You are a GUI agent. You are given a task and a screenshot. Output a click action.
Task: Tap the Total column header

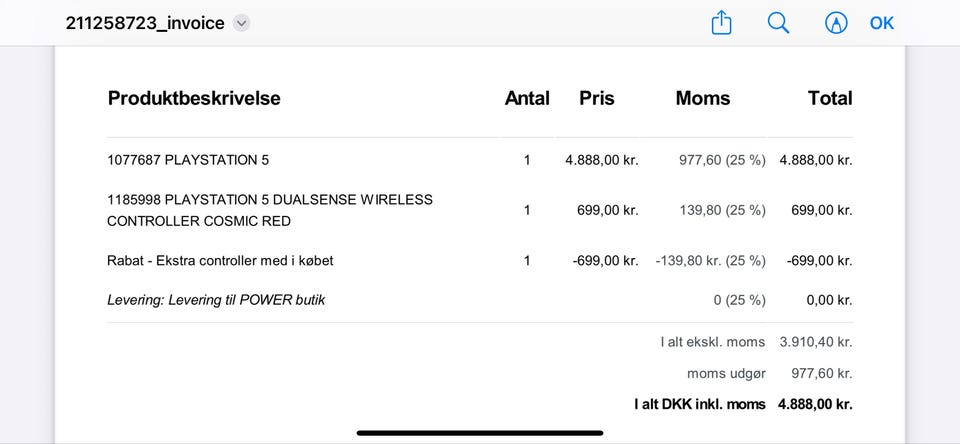(x=830, y=98)
